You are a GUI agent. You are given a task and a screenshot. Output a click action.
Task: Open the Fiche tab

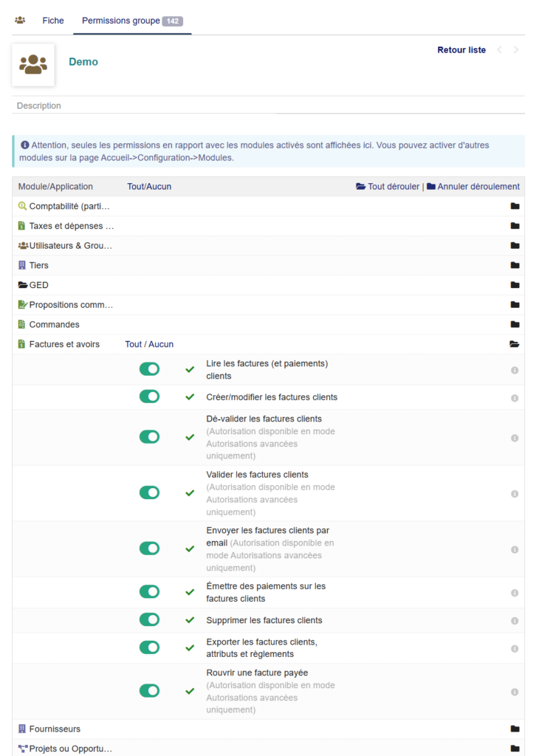(53, 21)
